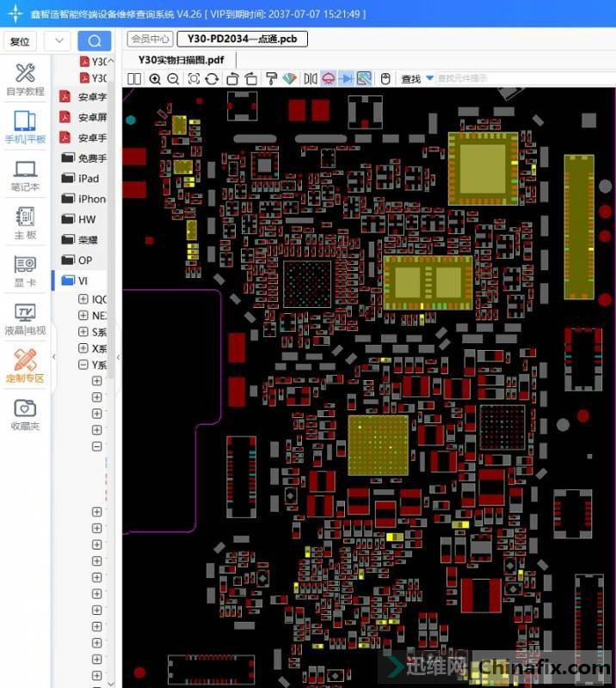Open the 收藏夹 favorites section
Image resolution: width=616 pixels, height=688 pixels.
25,415
